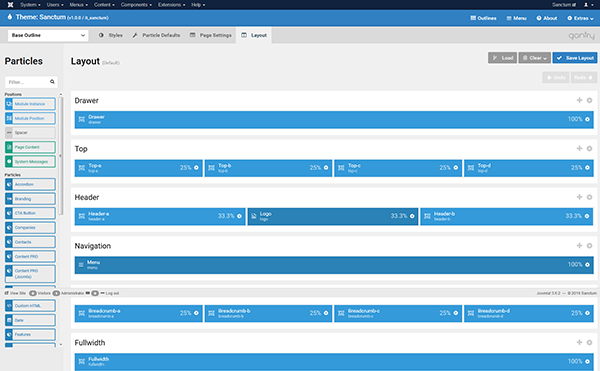
Task: Switch to the Page Settings tab
Action: point(211,35)
